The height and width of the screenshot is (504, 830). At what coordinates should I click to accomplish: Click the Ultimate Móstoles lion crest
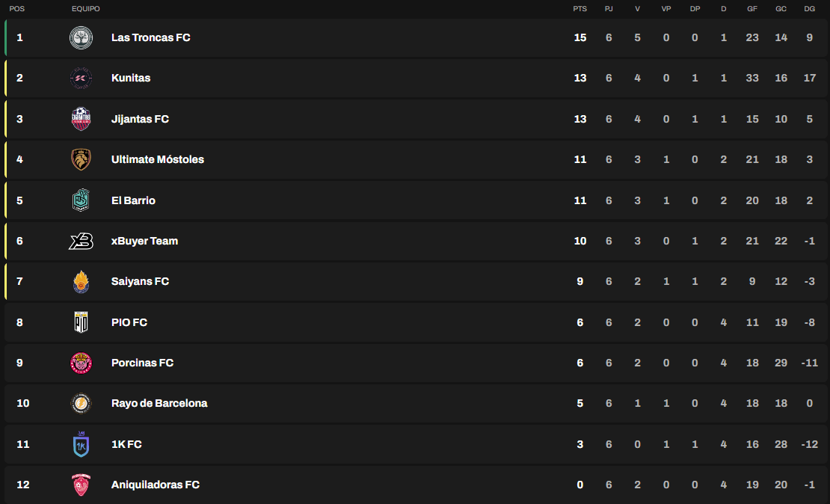81,159
